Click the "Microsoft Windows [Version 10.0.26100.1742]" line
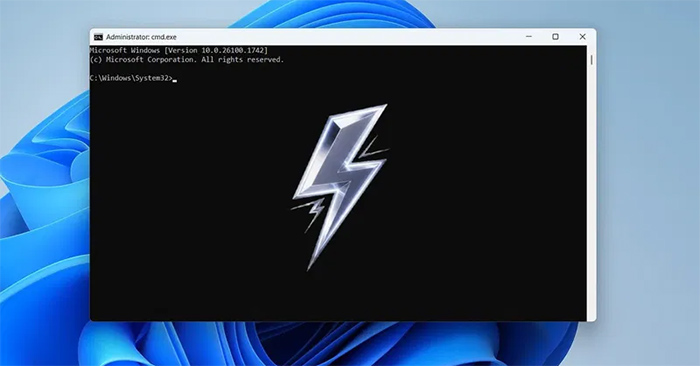700x366 pixels. coord(179,50)
